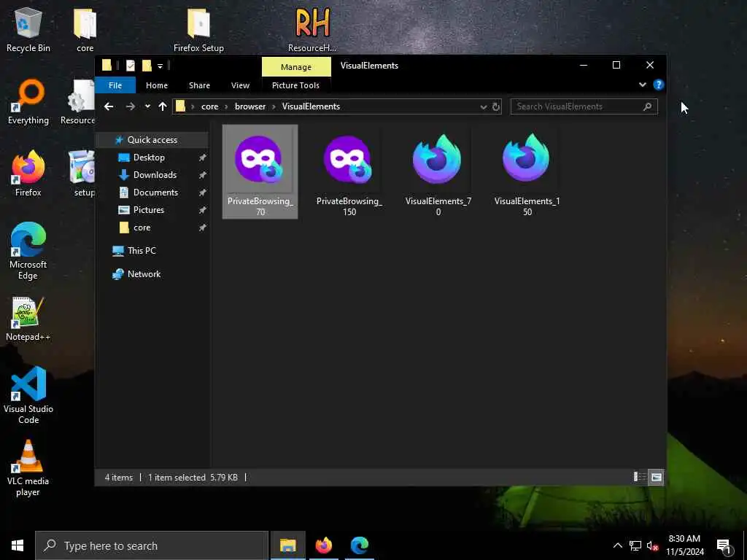Select the VisualElements_70 image file
This screenshot has height=560, width=747.
coord(438,172)
